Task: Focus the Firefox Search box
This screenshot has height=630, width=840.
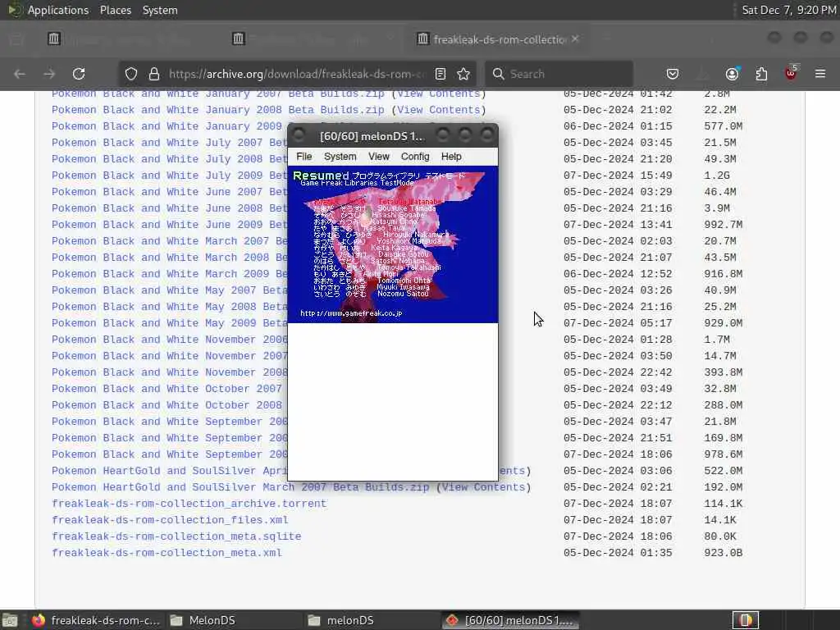Action: coord(559,74)
